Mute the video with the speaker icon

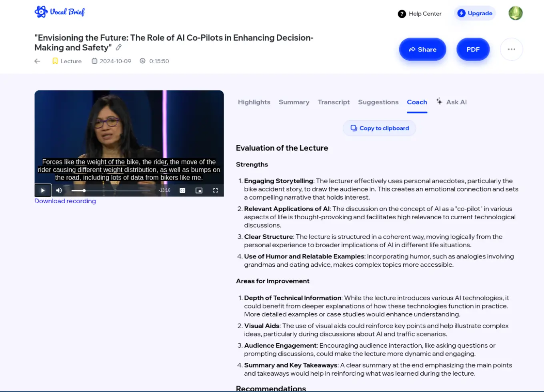tap(59, 190)
